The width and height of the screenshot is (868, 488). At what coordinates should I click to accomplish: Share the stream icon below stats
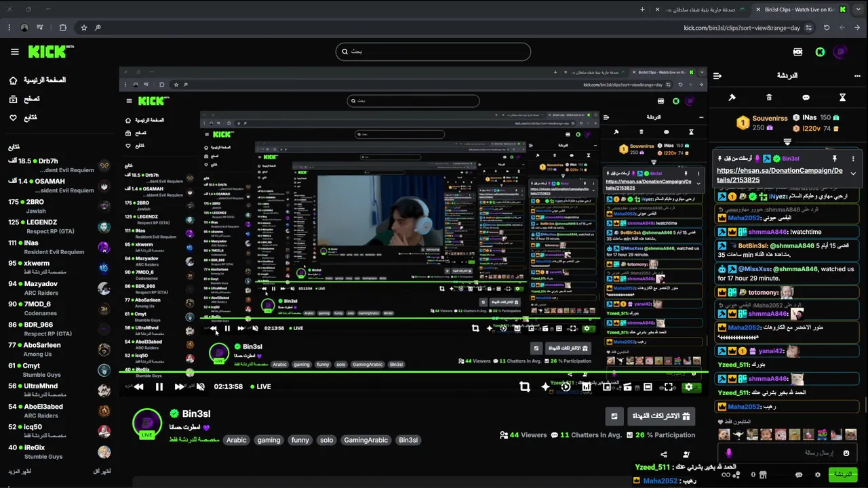pos(664,455)
